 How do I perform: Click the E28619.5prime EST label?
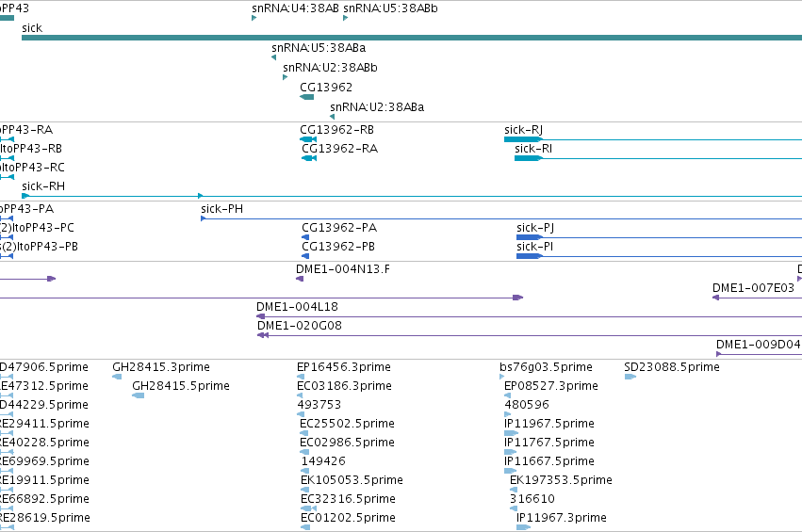45,518
